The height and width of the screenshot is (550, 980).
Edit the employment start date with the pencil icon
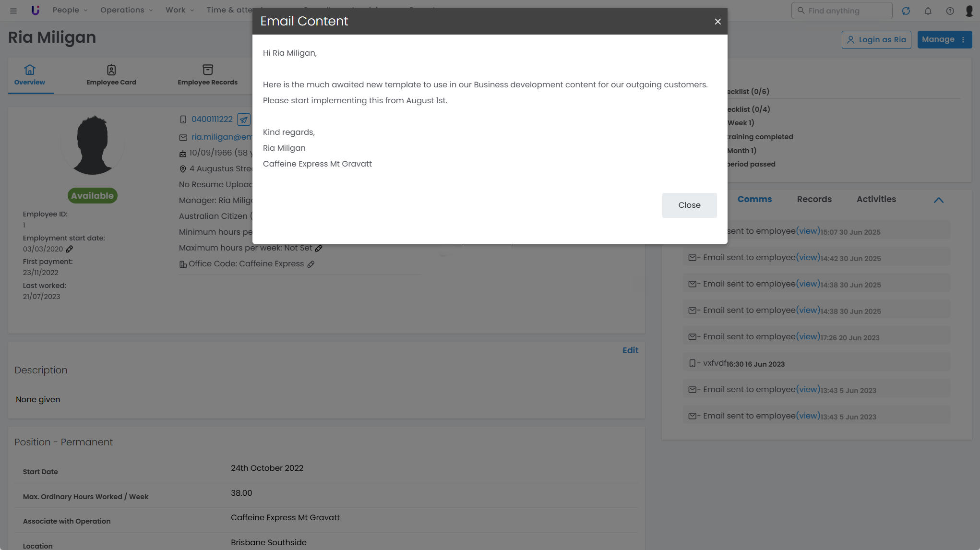[x=70, y=249]
